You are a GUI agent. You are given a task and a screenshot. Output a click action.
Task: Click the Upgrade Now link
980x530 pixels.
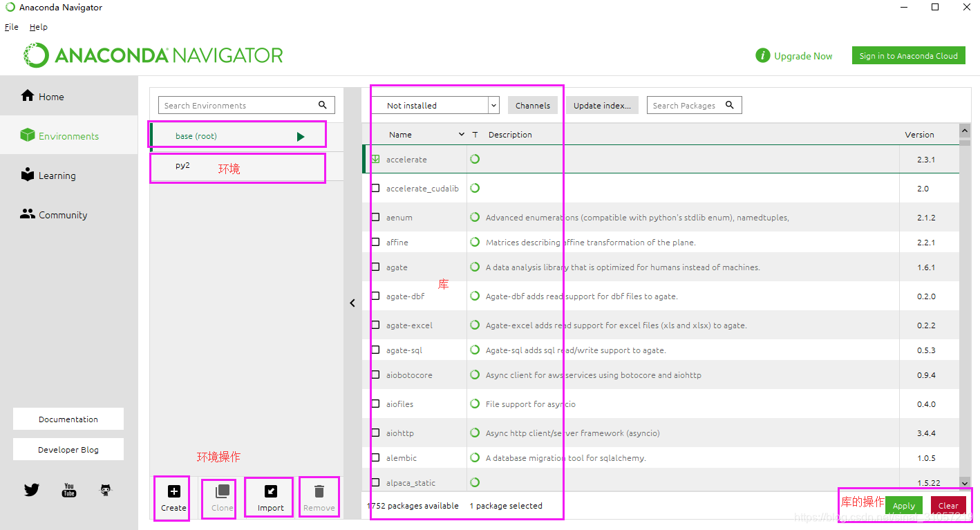click(803, 56)
